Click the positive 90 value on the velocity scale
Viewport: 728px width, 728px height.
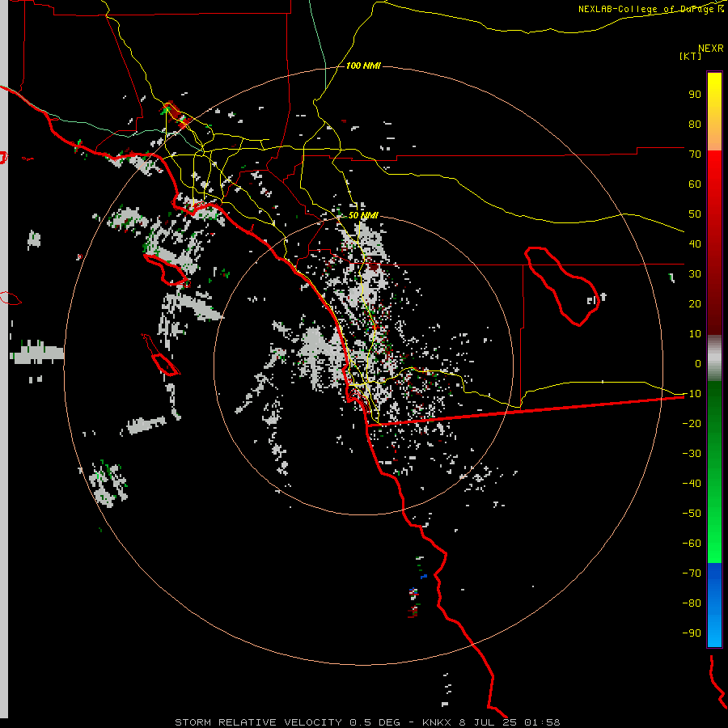pos(695,95)
